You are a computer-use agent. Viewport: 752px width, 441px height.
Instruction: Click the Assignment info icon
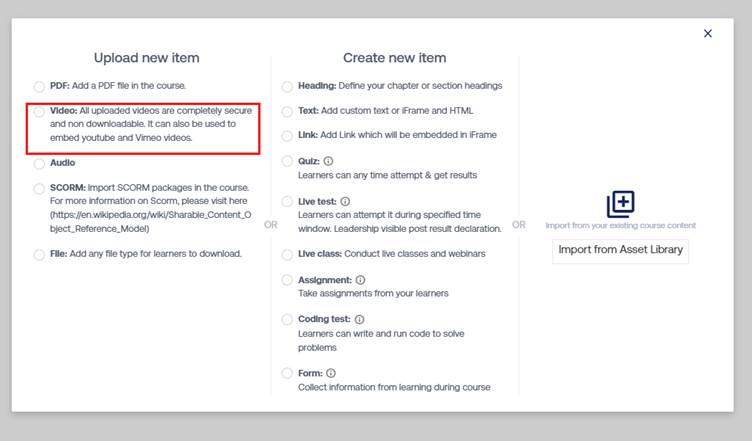coord(360,280)
